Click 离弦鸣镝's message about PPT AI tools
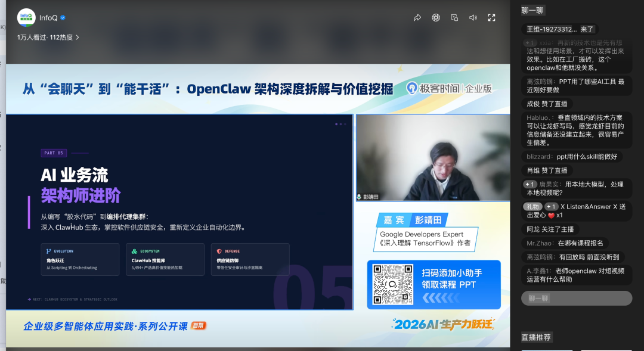The image size is (644, 351). tap(576, 86)
